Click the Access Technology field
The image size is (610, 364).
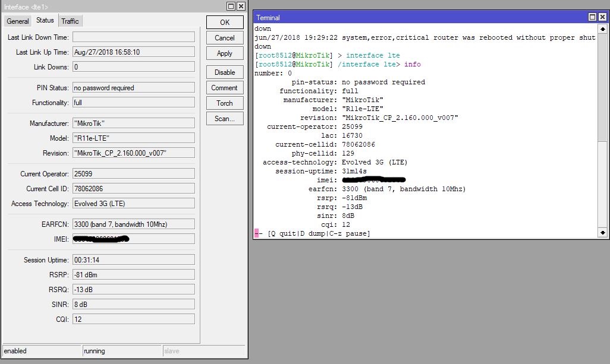(x=133, y=203)
